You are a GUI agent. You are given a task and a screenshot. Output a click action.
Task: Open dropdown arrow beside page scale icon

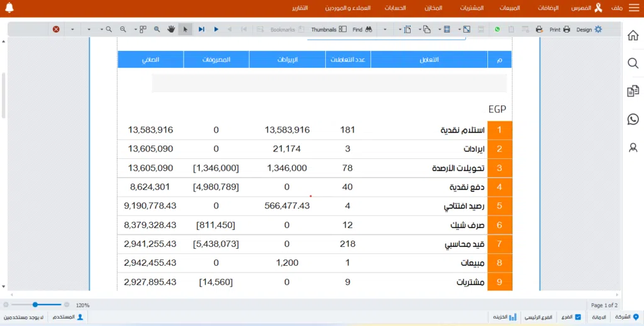click(x=459, y=30)
